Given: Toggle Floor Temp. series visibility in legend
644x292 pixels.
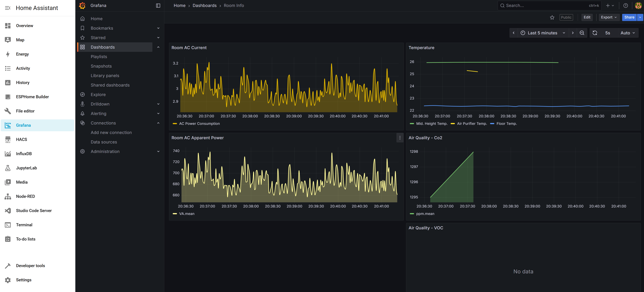Looking at the screenshot, I should [506, 123].
